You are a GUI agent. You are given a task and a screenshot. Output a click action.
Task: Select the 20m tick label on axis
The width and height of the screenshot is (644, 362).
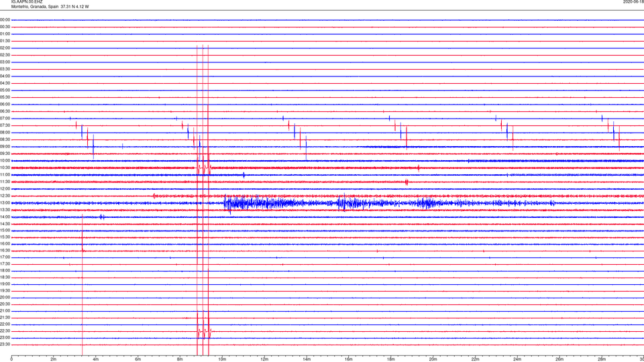tap(433, 359)
